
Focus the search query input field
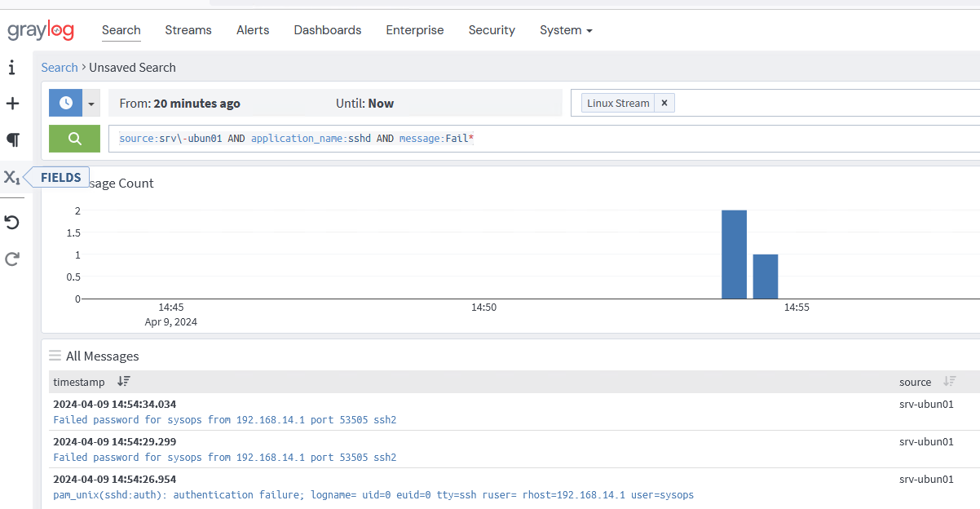click(544, 139)
